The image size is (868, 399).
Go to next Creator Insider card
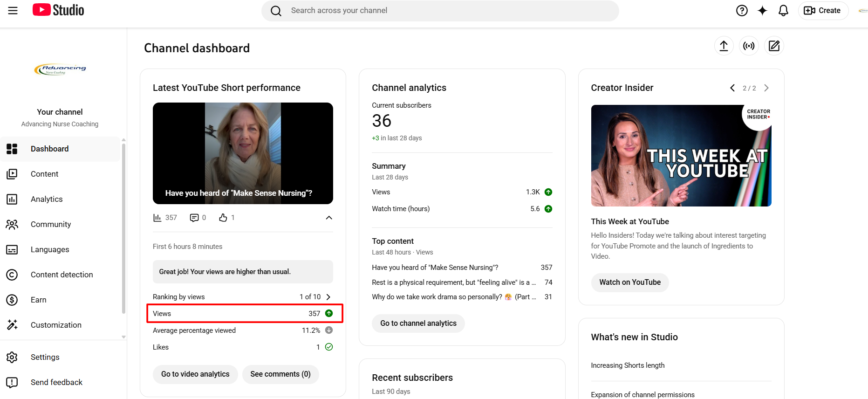[x=766, y=88]
